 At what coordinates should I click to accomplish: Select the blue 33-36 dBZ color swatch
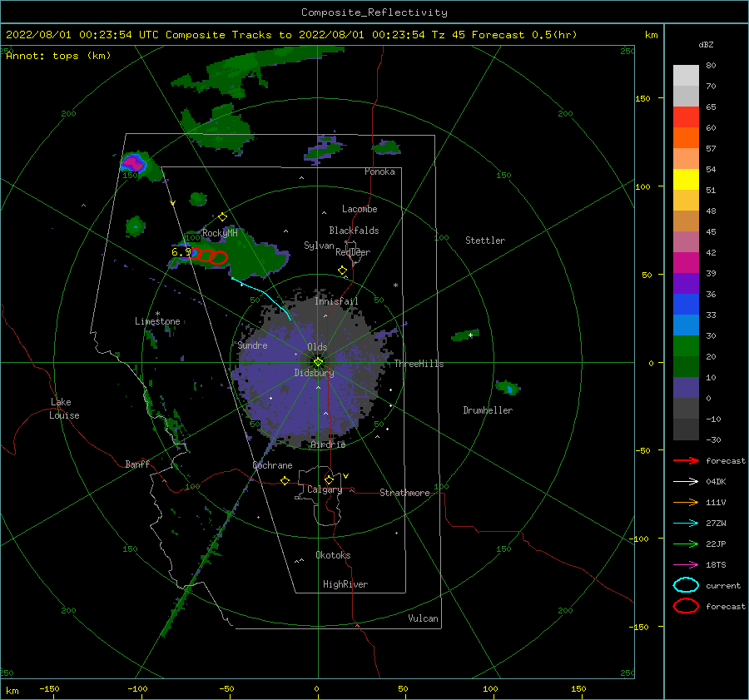tap(686, 305)
